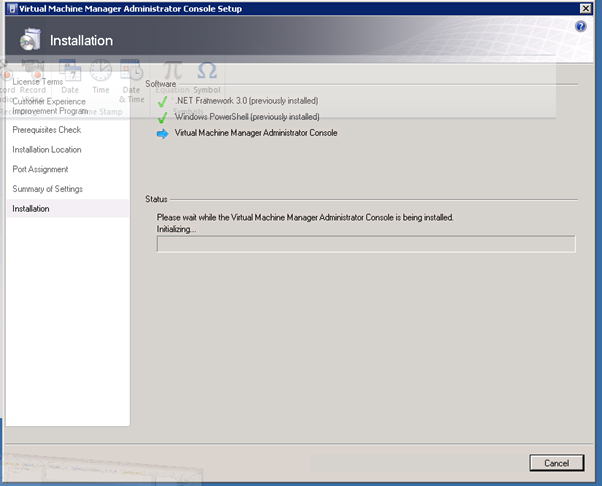Click the Status section heading
The width and height of the screenshot is (602, 486).
pyautogui.click(x=156, y=199)
